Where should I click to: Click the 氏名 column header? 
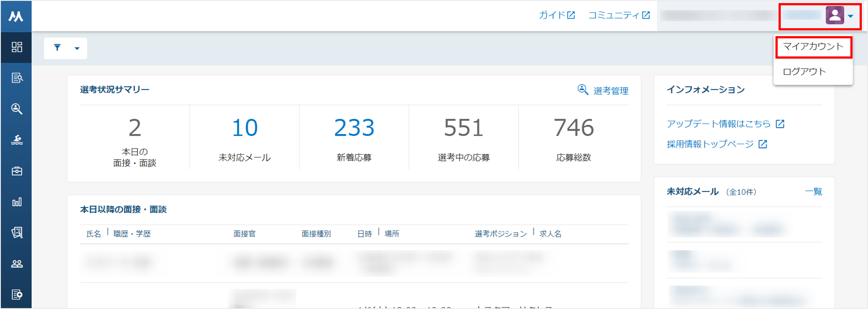[93, 234]
